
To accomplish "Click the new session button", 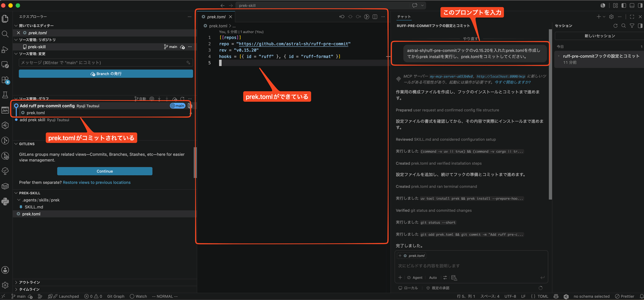I will 599,36.
